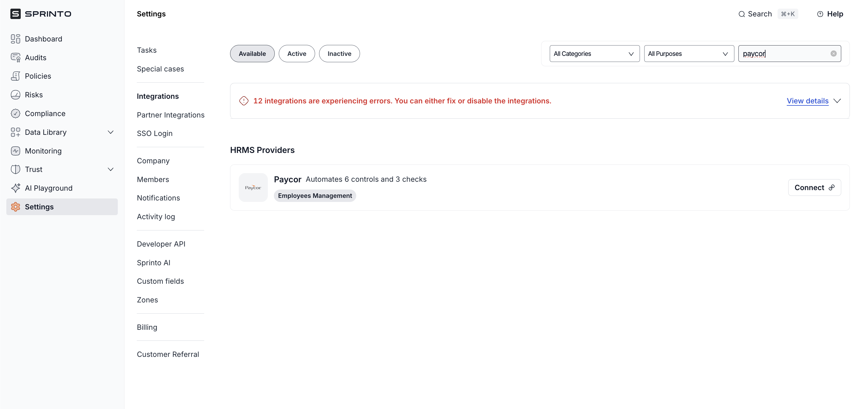Click the Policies scroll icon
The height and width of the screenshot is (409, 868).
[16, 76]
